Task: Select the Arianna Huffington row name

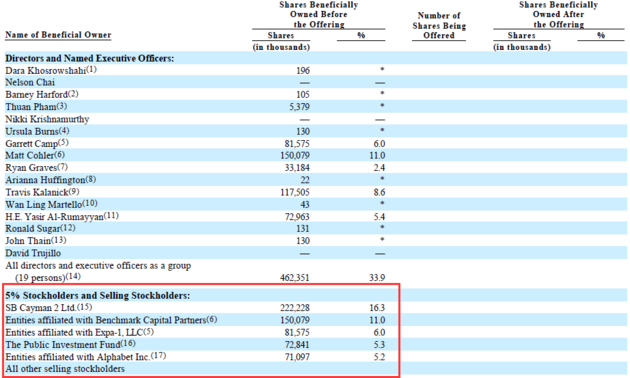Action: (x=45, y=180)
